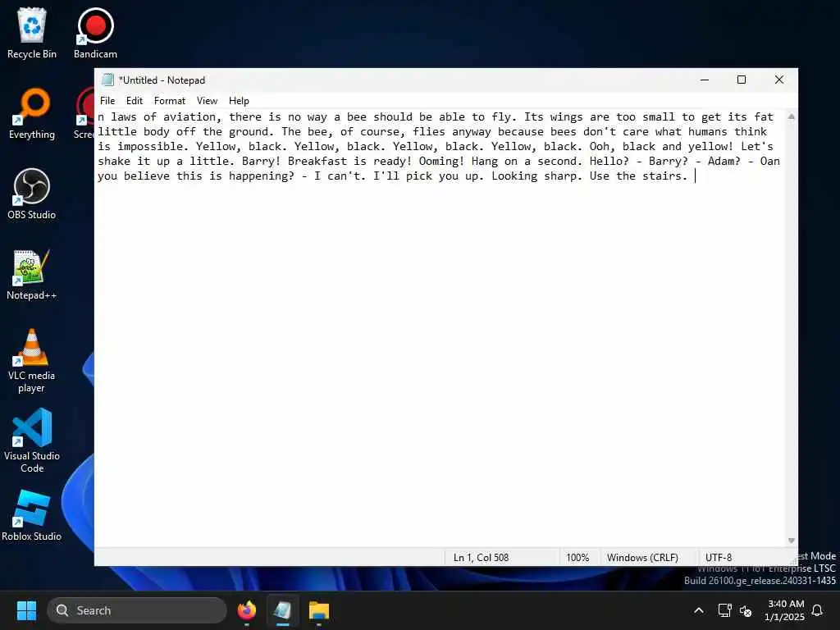The image size is (840, 630).
Task: Open the notifications bell icon
Action: (817, 610)
